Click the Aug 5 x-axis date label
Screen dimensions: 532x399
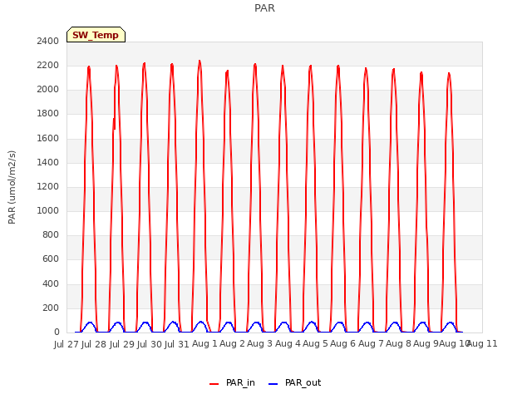pyautogui.click(x=315, y=343)
